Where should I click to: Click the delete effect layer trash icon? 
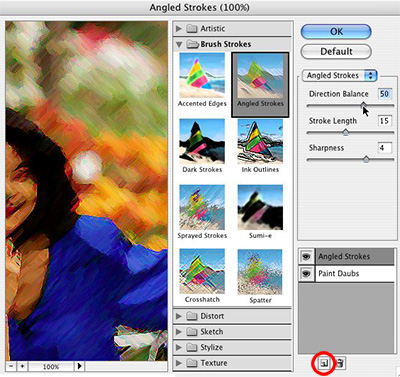339,363
